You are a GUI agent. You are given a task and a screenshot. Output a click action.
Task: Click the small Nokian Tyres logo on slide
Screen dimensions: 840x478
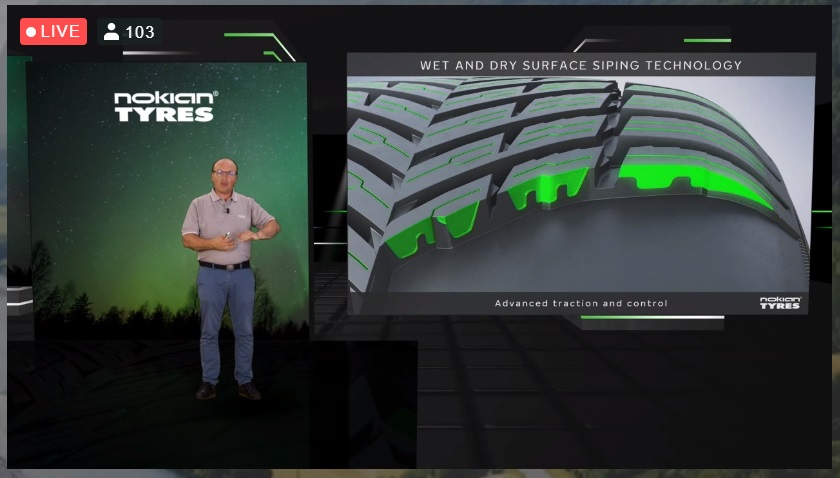(779, 302)
